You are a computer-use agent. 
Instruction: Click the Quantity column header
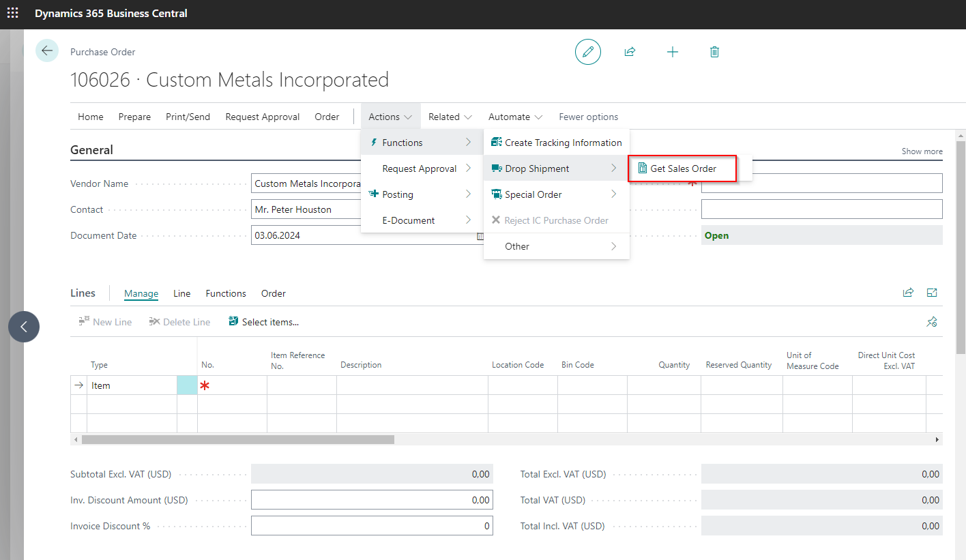click(674, 365)
